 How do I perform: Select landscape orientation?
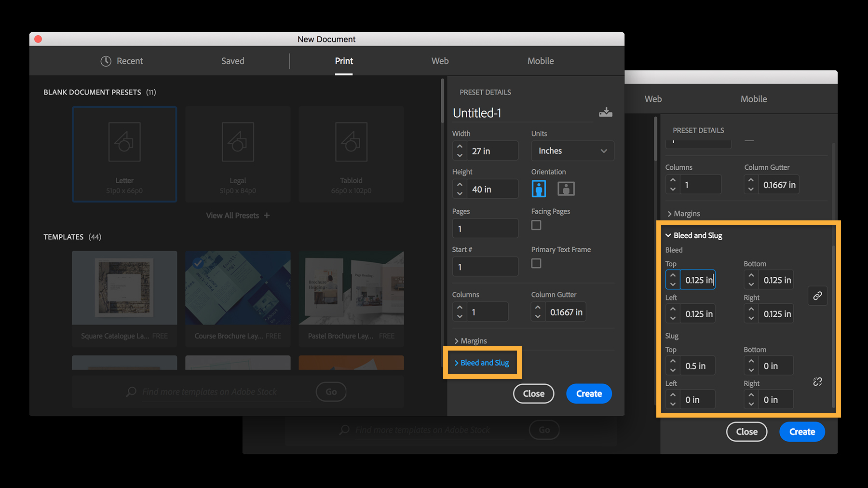(x=566, y=189)
